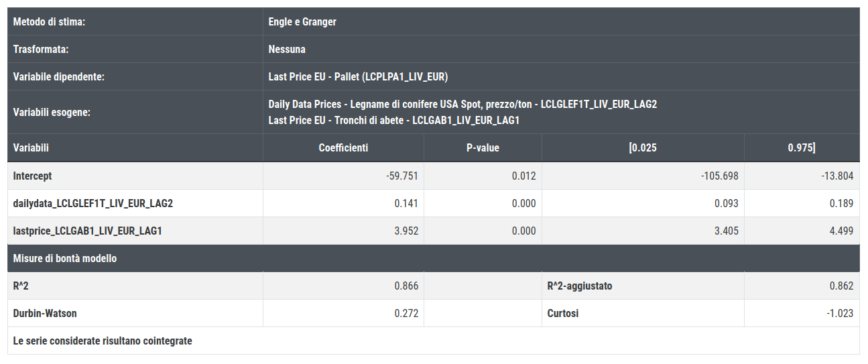This screenshot has height=364, width=868.
Task: Click the Tronchi di abete exogenous line
Action: (394, 121)
